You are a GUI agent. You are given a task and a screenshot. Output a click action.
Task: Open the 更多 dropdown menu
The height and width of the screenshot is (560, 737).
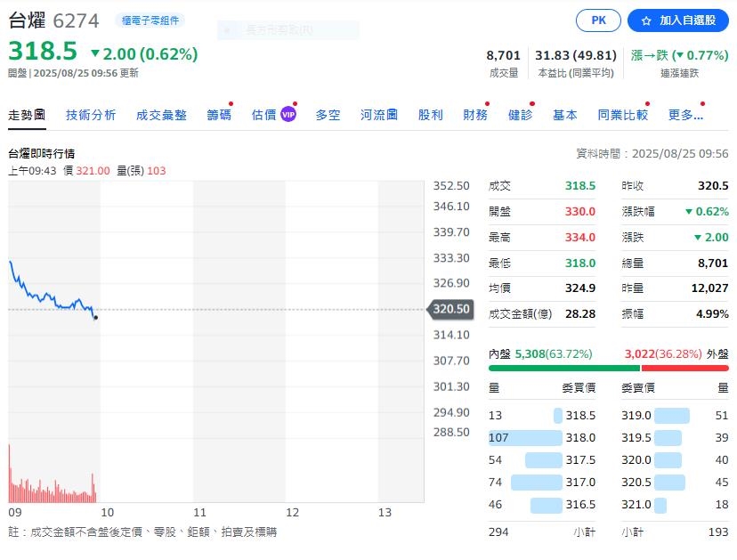click(684, 114)
